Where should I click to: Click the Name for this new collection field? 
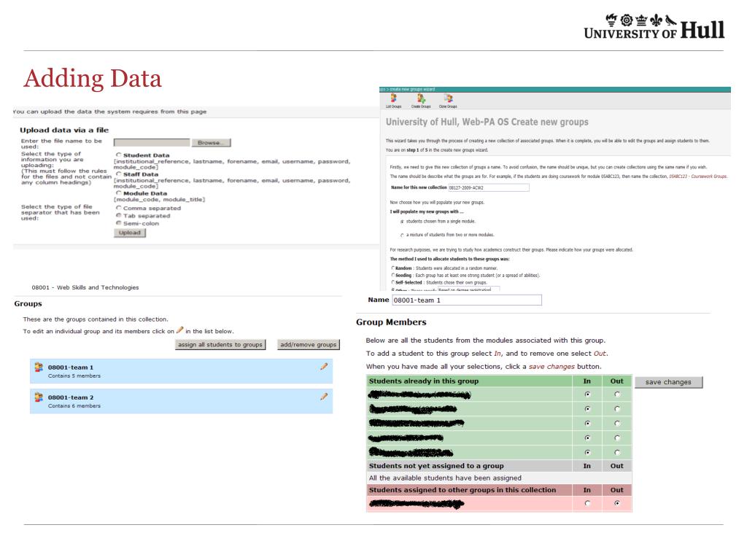[x=489, y=187]
